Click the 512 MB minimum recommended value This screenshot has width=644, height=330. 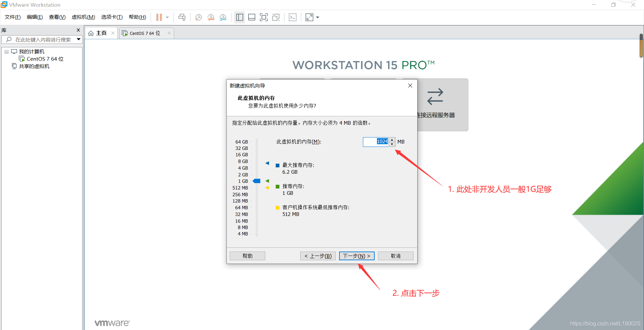(290, 214)
